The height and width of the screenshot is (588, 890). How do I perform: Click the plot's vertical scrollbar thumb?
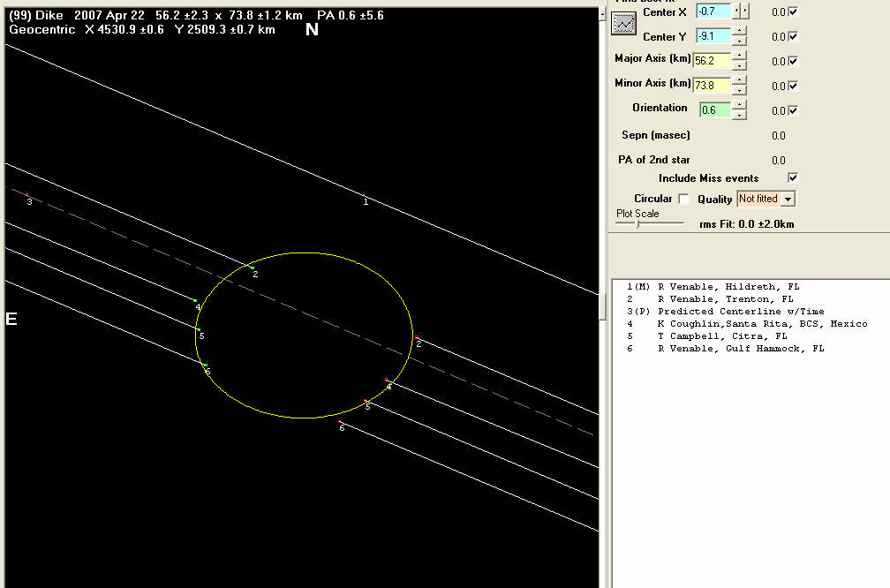tap(603, 307)
